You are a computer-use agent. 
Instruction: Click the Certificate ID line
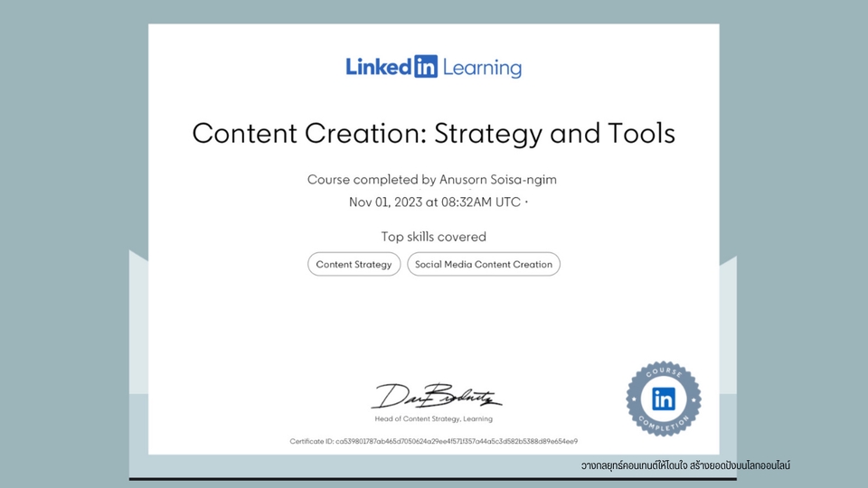click(433, 442)
